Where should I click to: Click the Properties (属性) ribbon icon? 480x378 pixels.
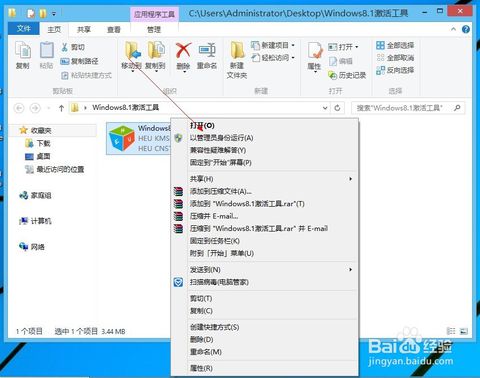(x=314, y=57)
